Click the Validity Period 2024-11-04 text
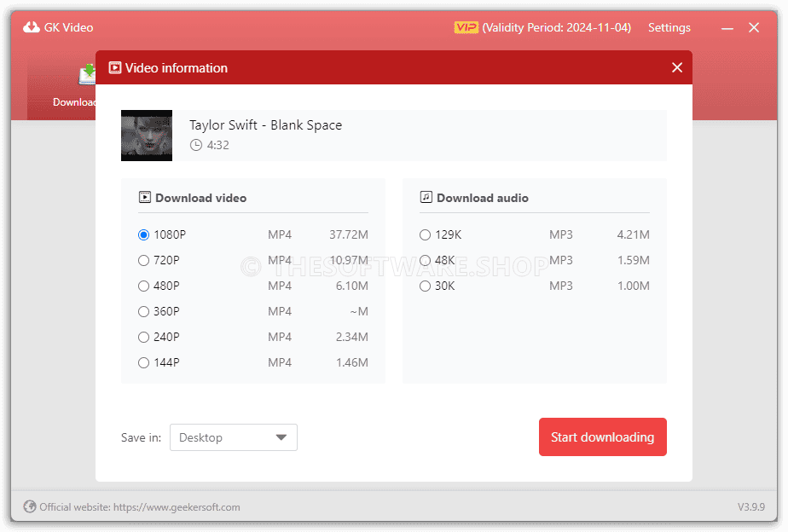The image size is (788, 532). coord(557,27)
